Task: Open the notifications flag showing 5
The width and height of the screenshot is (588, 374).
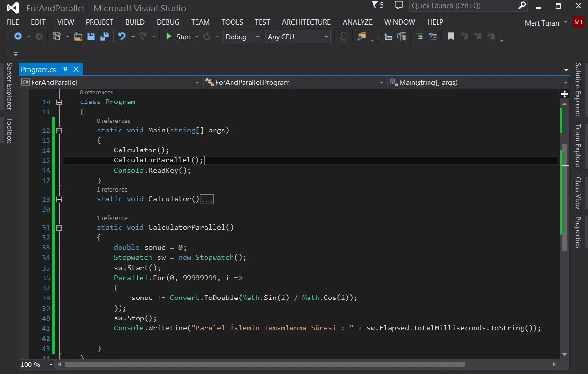Action: pyautogui.click(x=378, y=6)
